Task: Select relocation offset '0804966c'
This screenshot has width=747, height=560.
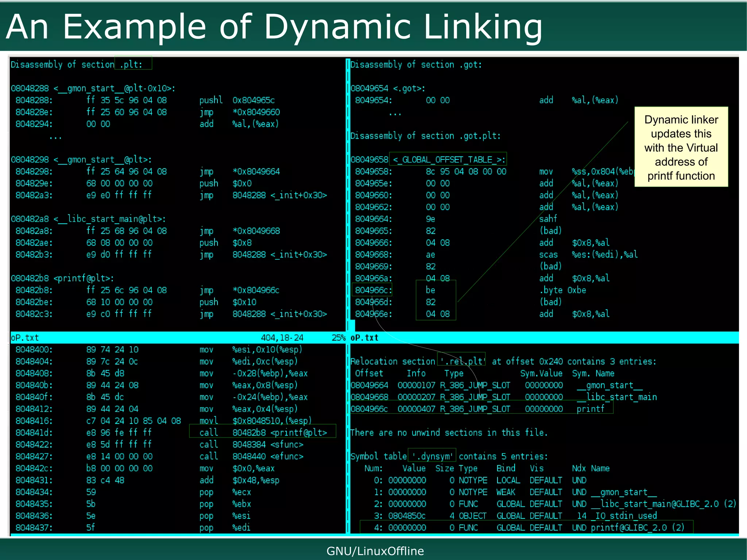Action: tap(369, 409)
